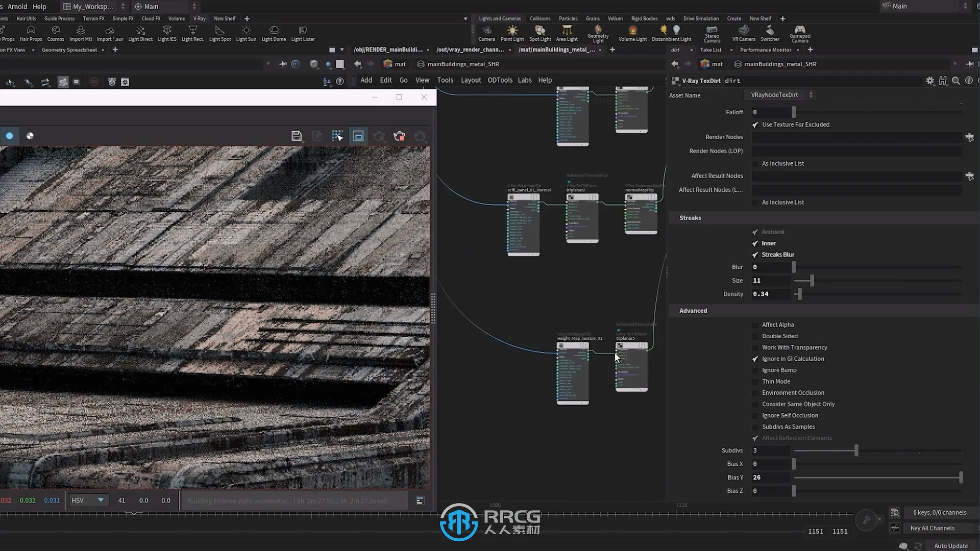
Task: Click the Take List tab button
Action: point(711,49)
